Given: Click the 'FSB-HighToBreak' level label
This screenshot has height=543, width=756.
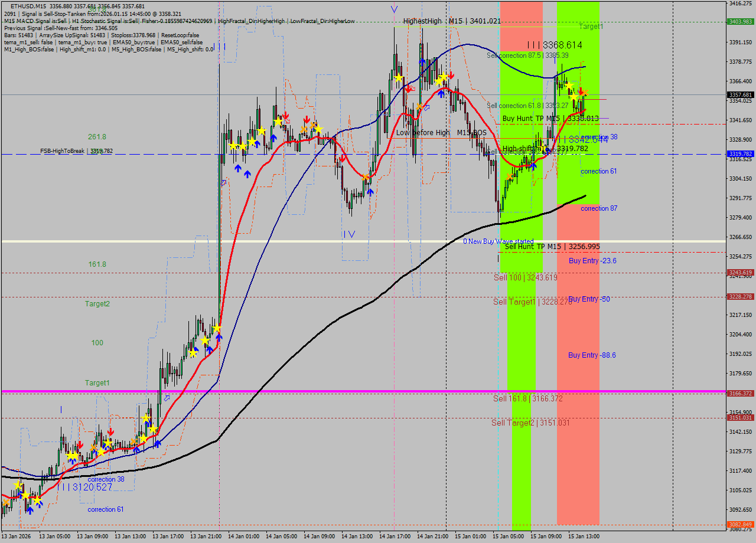Looking at the screenshot, I should 64,151.
